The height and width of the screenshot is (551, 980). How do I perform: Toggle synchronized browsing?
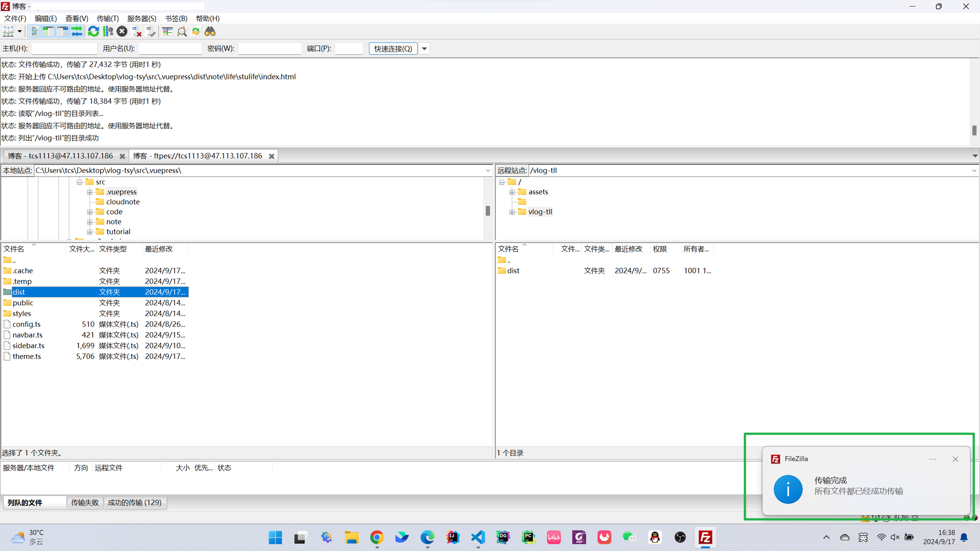[x=196, y=31]
